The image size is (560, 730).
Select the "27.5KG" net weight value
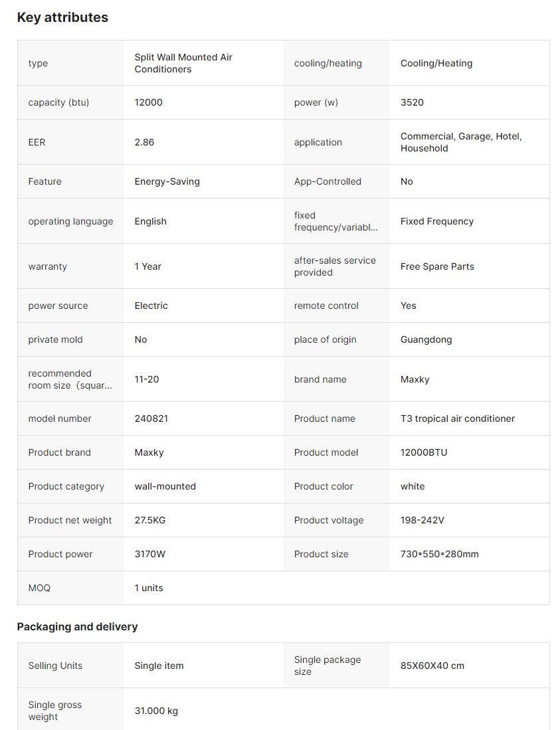click(x=150, y=520)
